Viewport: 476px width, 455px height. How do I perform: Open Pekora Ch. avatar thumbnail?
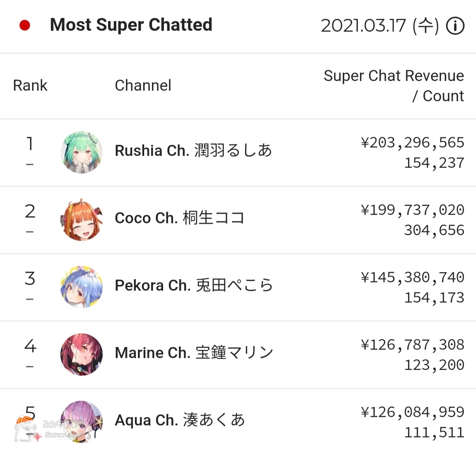(82, 287)
